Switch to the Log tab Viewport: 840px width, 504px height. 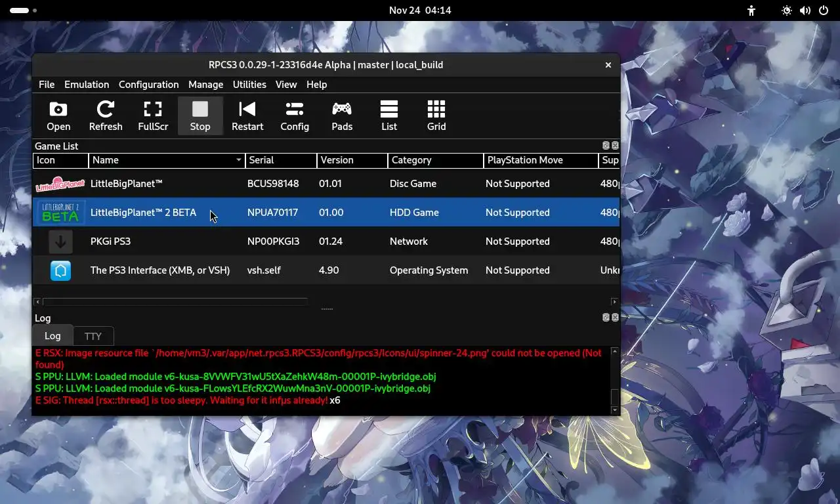(x=52, y=335)
